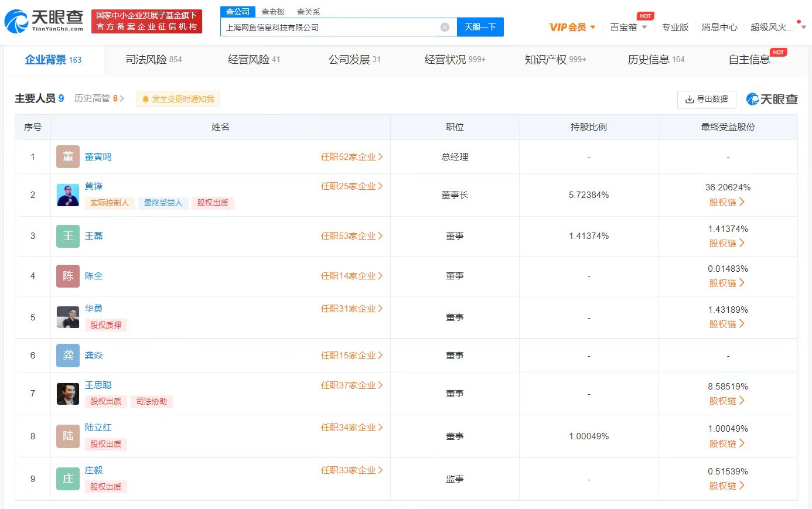Open the 经营风险 tab
Image resolution: width=812 pixels, height=509 pixels.
pos(254,60)
